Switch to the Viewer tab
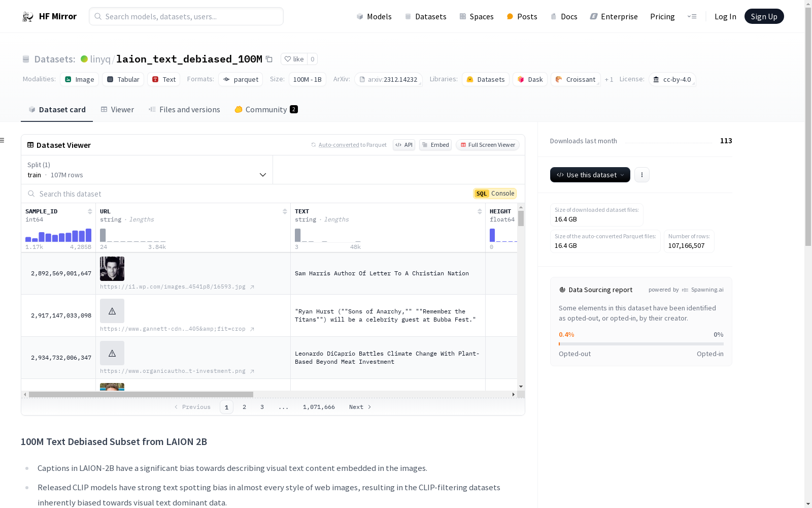This screenshot has height=508, width=812. click(117, 110)
